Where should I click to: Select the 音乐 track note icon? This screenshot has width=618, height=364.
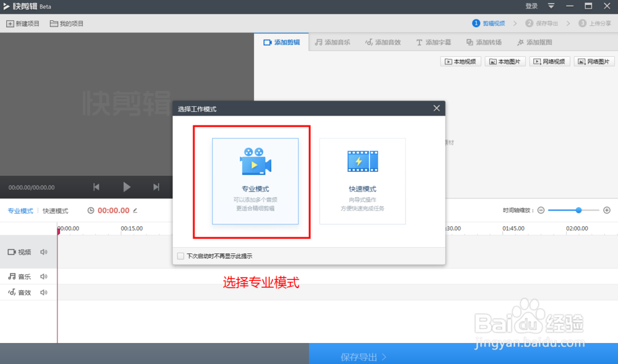12,276
